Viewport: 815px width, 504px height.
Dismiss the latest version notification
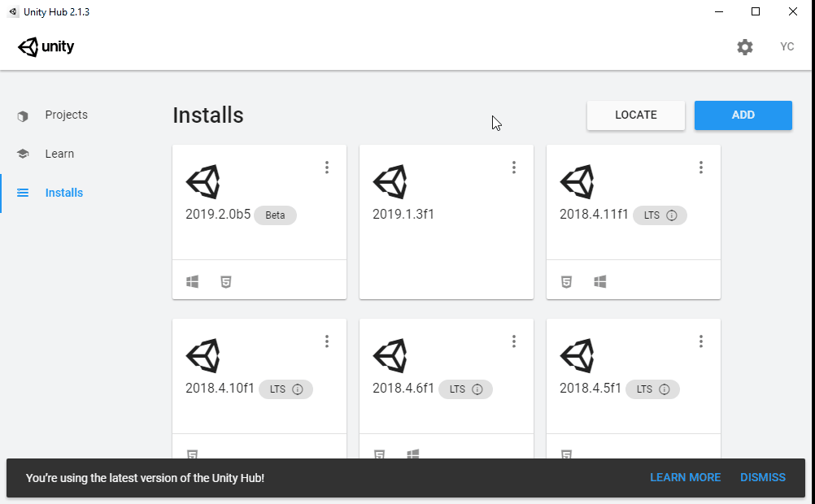[x=763, y=477]
